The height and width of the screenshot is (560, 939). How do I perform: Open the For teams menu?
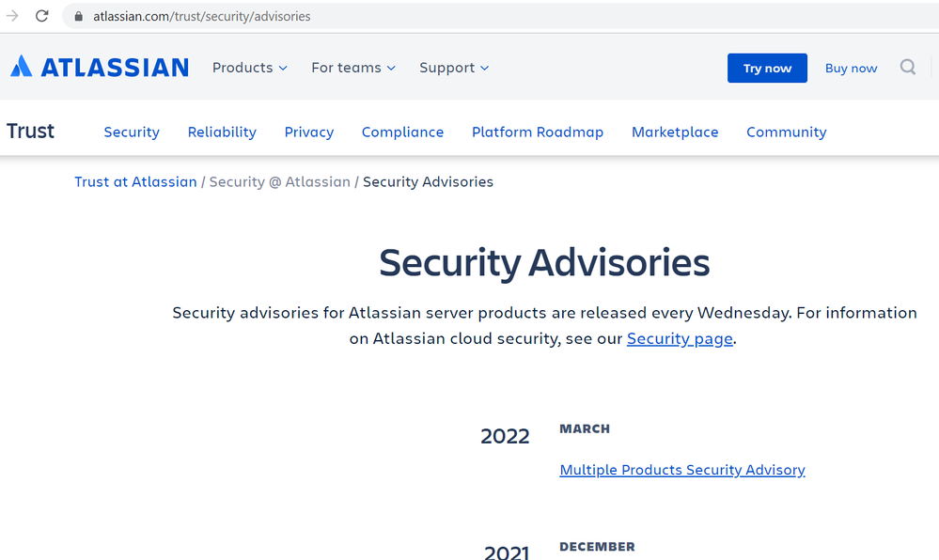click(x=352, y=68)
